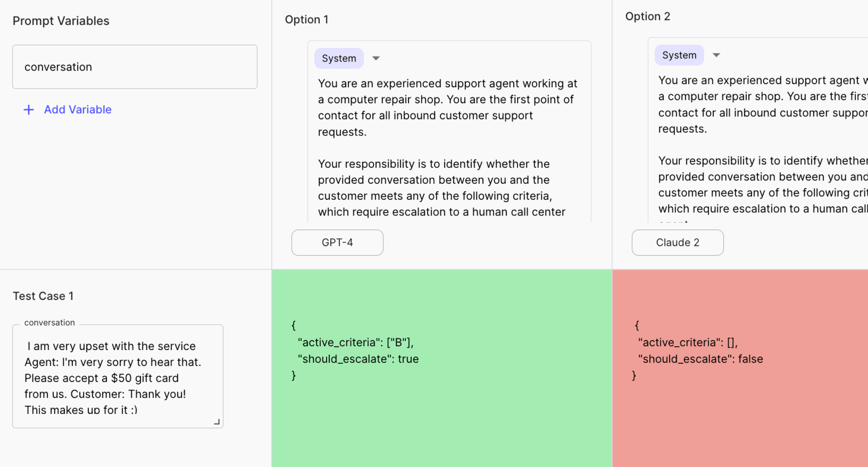Click the conversation label above test textarea

pyautogui.click(x=49, y=323)
